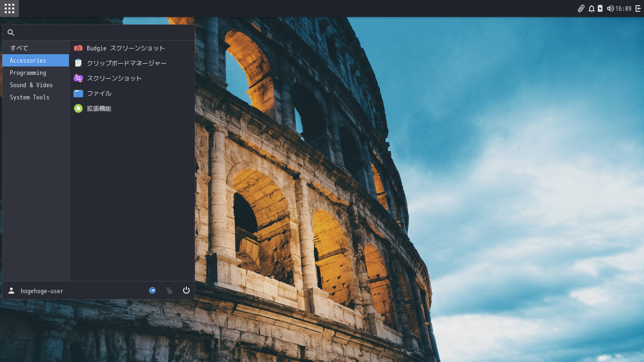
Task: Click the 16:09 clock
Action: coord(623,8)
